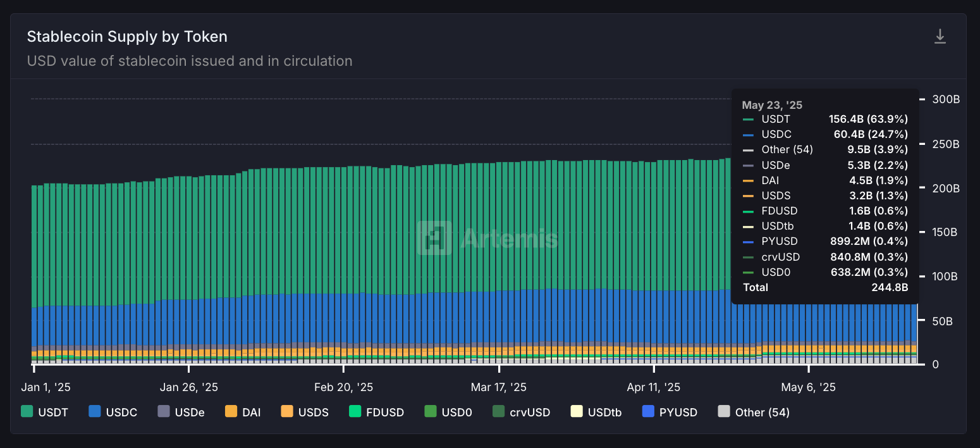
Task: Click the 150B y-axis label
Action: (x=946, y=232)
